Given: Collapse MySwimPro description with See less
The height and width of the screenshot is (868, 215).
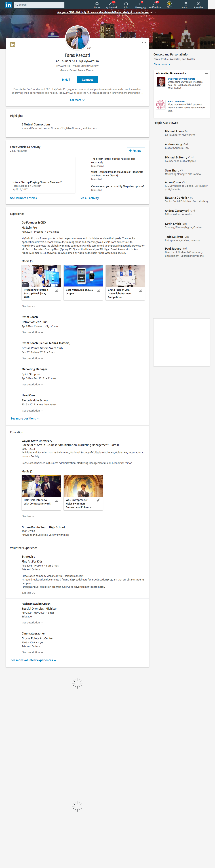Looking at the screenshot, I should [28, 306].
